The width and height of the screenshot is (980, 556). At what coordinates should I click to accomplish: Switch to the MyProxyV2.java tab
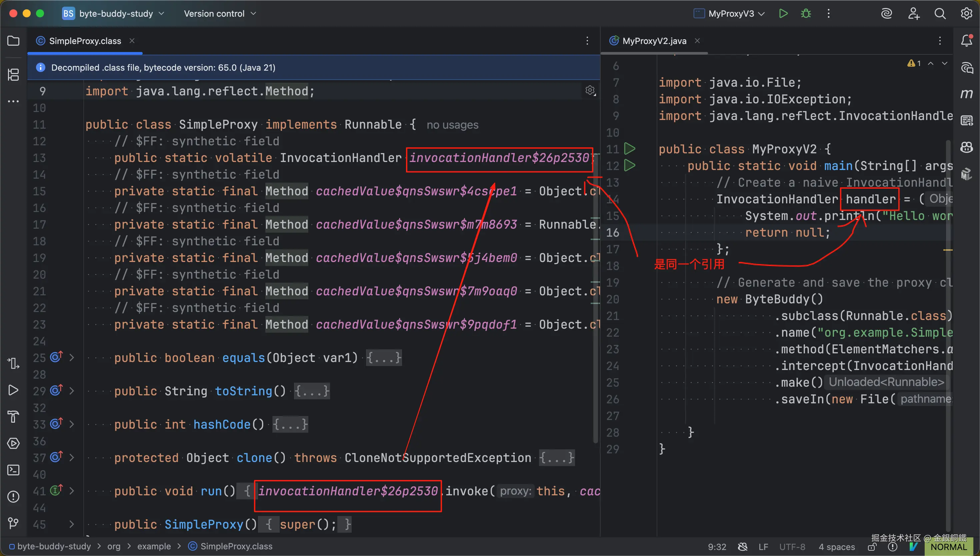click(x=654, y=41)
